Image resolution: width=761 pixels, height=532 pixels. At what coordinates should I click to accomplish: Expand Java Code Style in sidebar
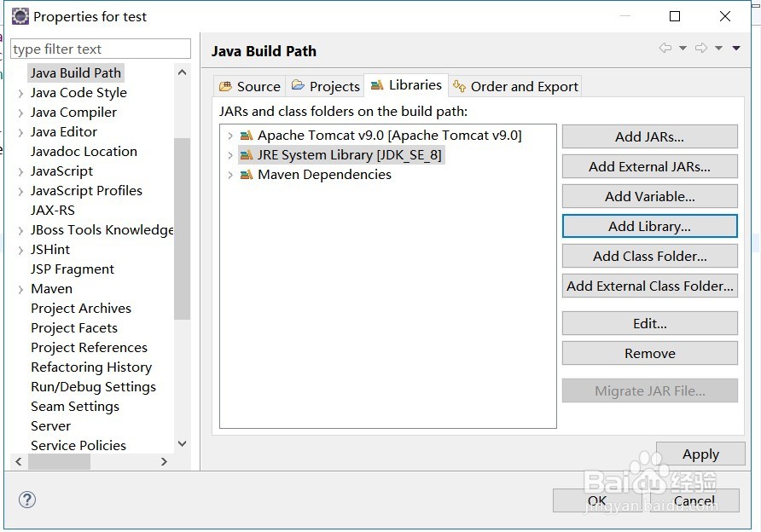click(20, 93)
